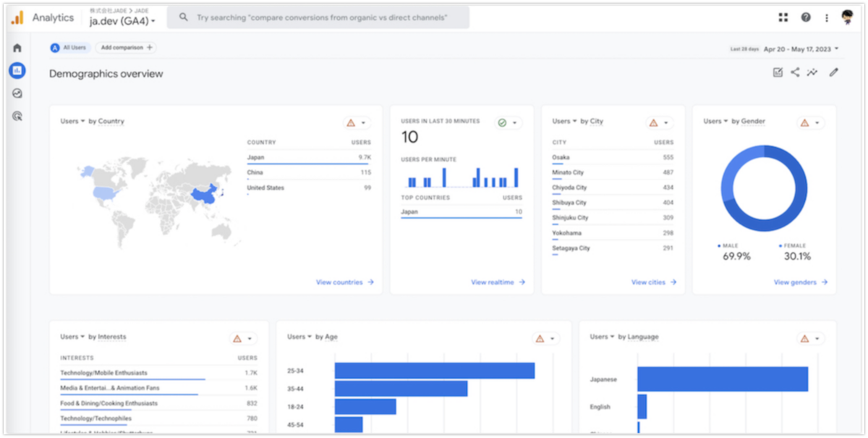Open Users metric dropdown on Country card

(x=73, y=121)
